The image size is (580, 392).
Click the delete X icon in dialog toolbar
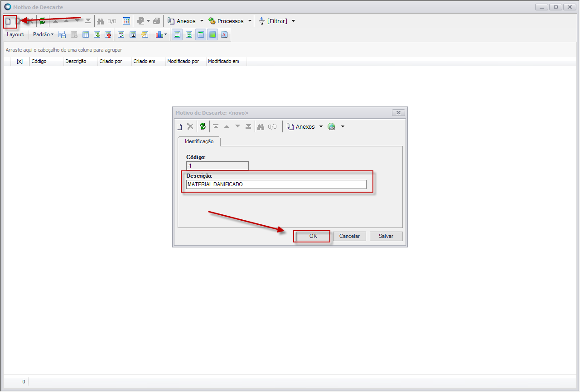tap(190, 126)
